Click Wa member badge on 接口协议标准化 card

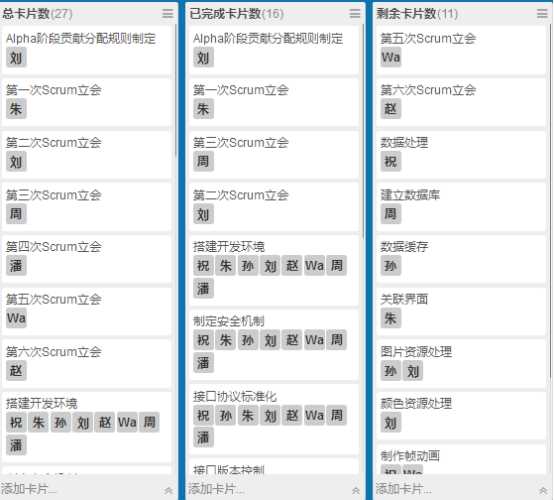(314, 415)
